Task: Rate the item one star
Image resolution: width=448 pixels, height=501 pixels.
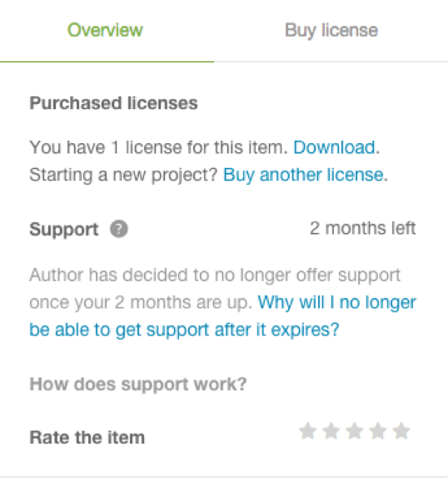Action: tap(307, 431)
